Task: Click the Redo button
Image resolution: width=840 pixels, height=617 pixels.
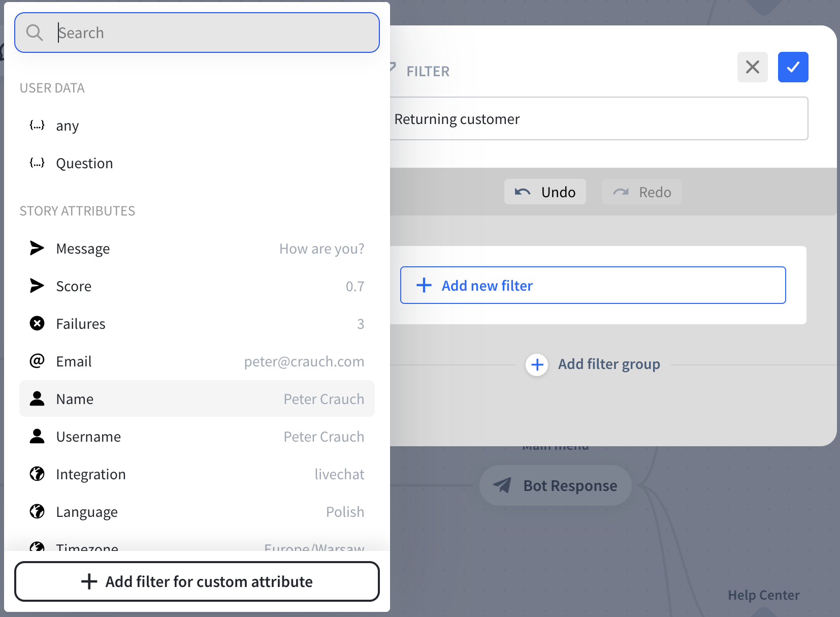Action: click(641, 192)
